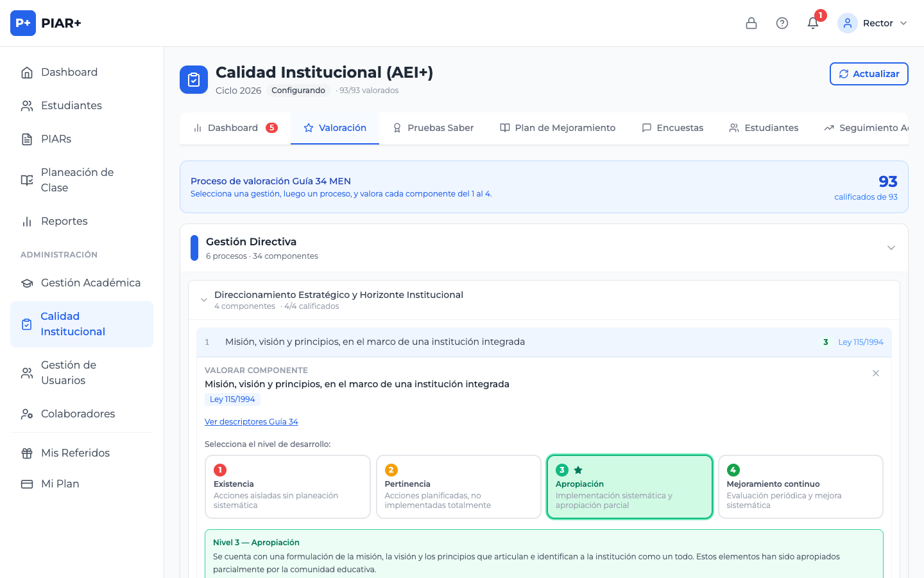Click the users icon beside Gestión de Usuarios
Image resolution: width=924 pixels, height=578 pixels.
point(27,373)
